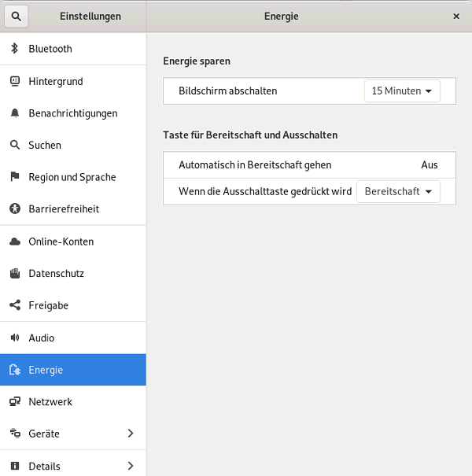Click the Freigabe share icon

(14, 305)
